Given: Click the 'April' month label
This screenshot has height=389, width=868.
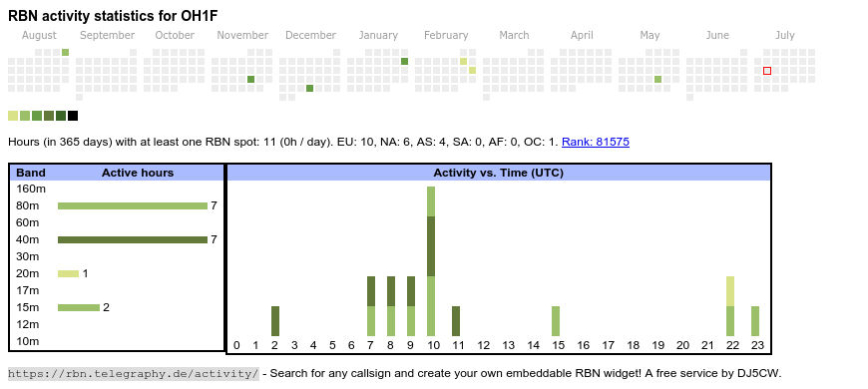Looking at the screenshot, I should point(582,36).
